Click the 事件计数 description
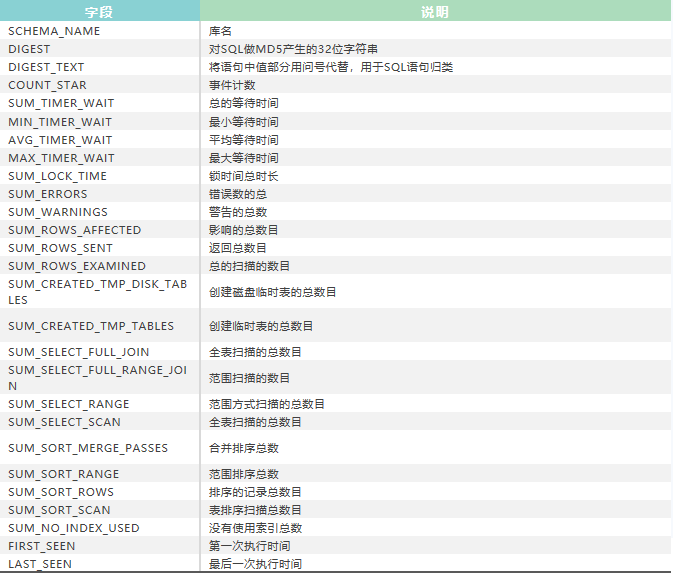 coord(232,85)
